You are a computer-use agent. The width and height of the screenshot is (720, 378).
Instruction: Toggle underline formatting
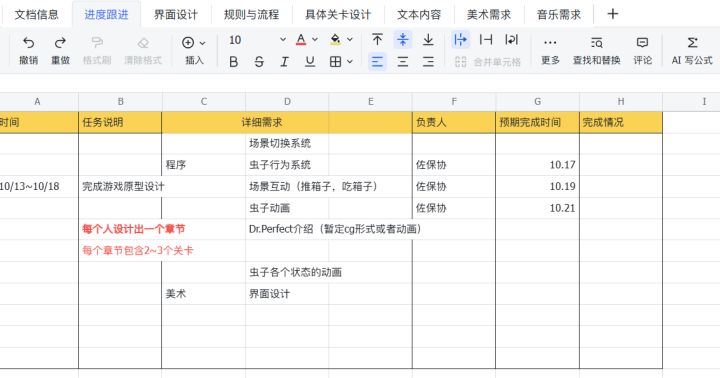pos(310,62)
